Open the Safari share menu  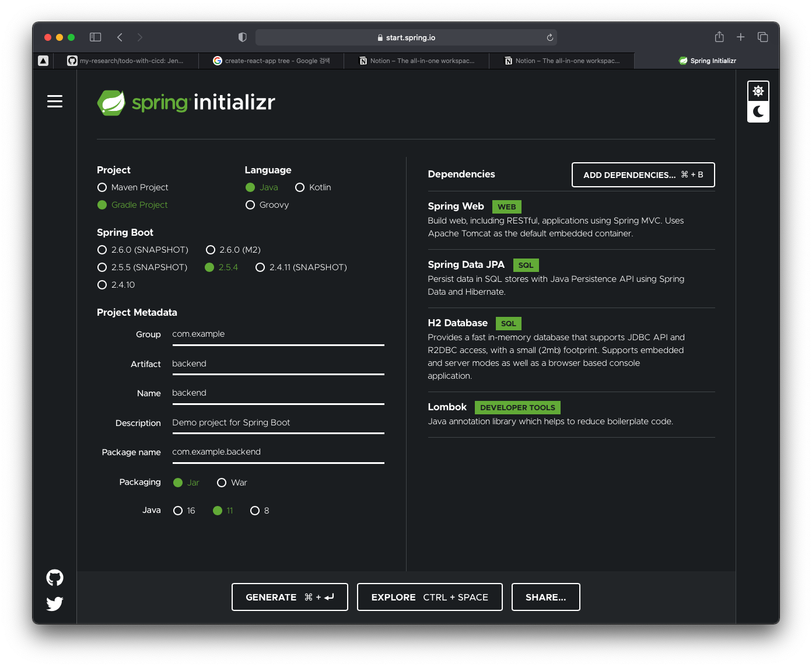click(x=719, y=37)
